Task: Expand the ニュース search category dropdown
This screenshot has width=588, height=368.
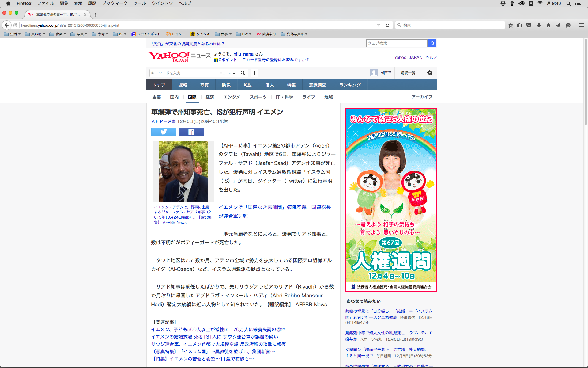Action: (227, 73)
